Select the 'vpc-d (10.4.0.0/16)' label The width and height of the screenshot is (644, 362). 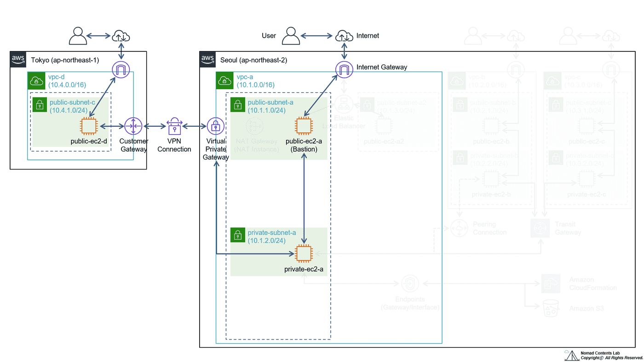click(x=67, y=81)
